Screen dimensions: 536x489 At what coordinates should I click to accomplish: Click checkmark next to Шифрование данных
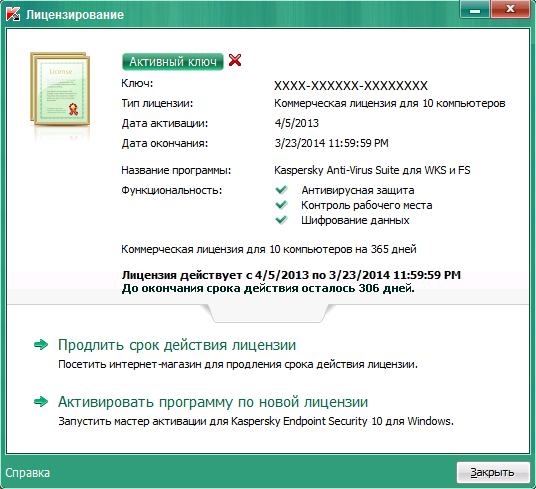(282, 220)
